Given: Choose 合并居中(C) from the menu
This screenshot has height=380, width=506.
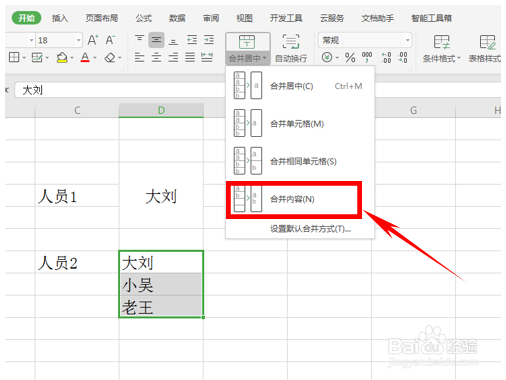Looking at the screenshot, I should point(300,86).
